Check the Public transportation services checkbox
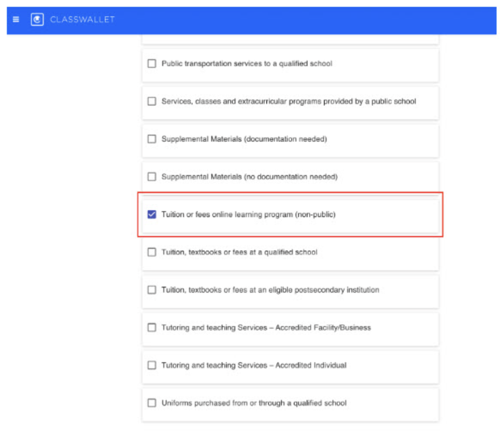 point(152,64)
